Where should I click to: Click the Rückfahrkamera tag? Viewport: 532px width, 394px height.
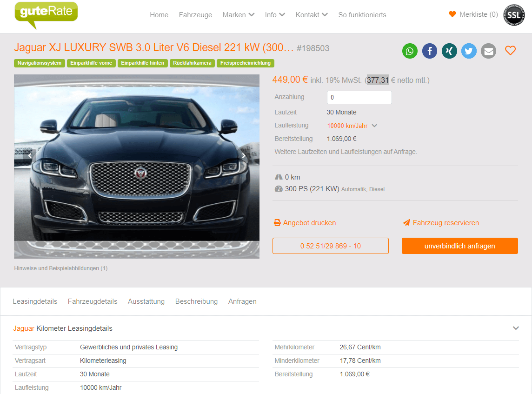[x=192, y=63]
